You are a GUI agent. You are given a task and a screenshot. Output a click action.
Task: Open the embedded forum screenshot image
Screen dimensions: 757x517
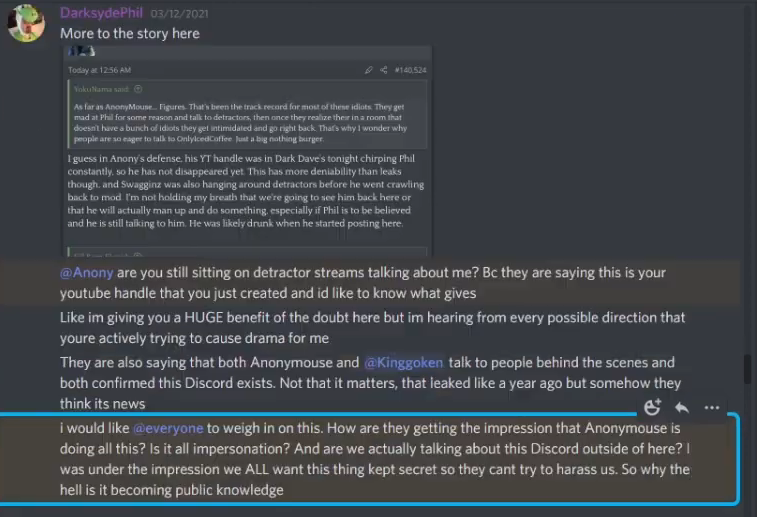(247, 151)
